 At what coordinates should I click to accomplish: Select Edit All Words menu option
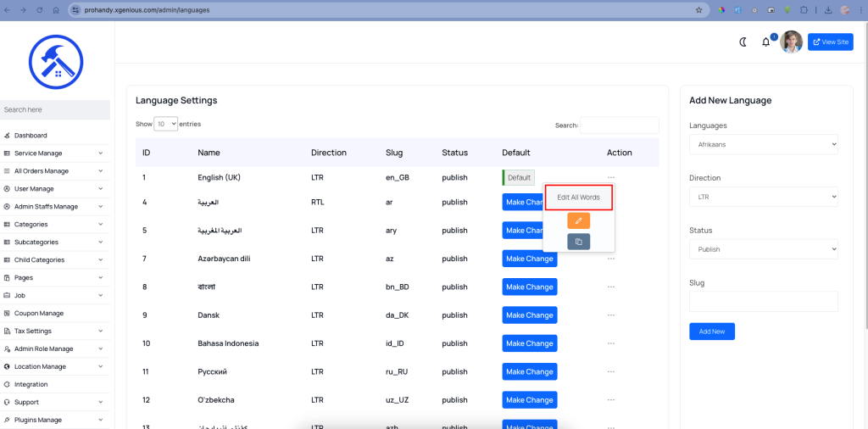[578, 198]
